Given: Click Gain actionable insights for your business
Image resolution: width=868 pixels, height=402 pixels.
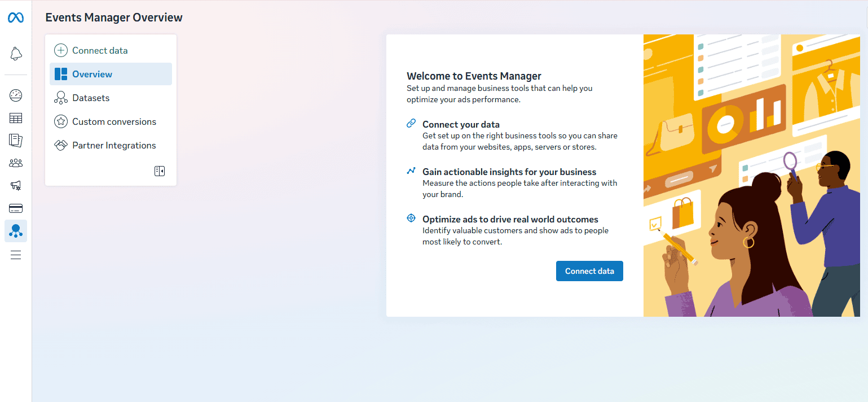Looking at the screenshot, I should pyautogui.click(x=509, y=172).
